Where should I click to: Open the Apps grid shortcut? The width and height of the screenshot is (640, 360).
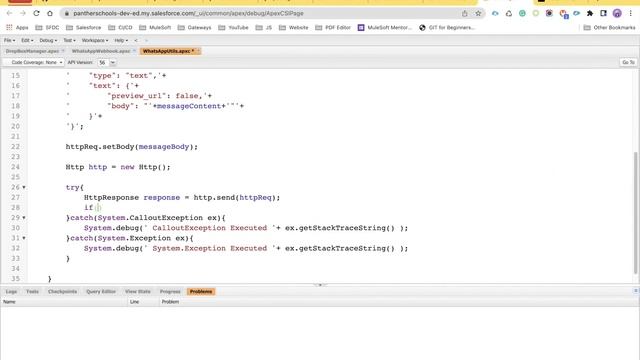coord(17,28)
